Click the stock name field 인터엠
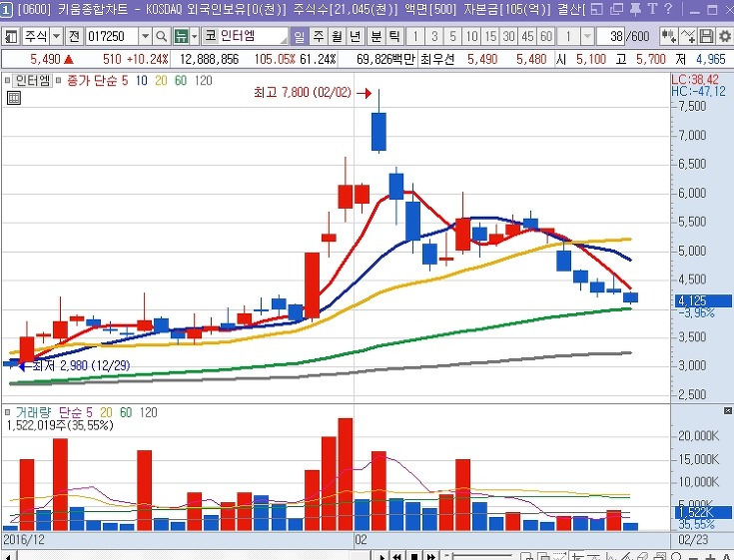Viewport: 734px width, 560px height. click(x=253, y=36)
